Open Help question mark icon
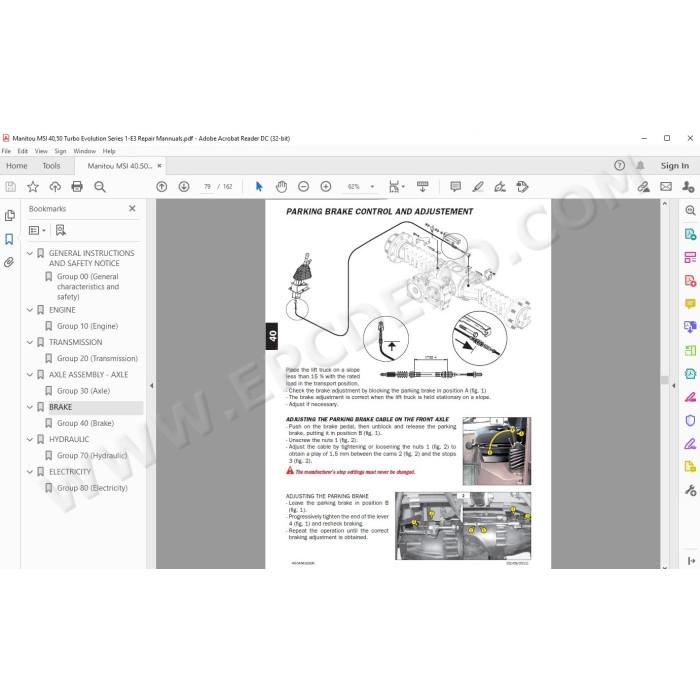This screenshot has width=700, height=700. tap(619, 165)
